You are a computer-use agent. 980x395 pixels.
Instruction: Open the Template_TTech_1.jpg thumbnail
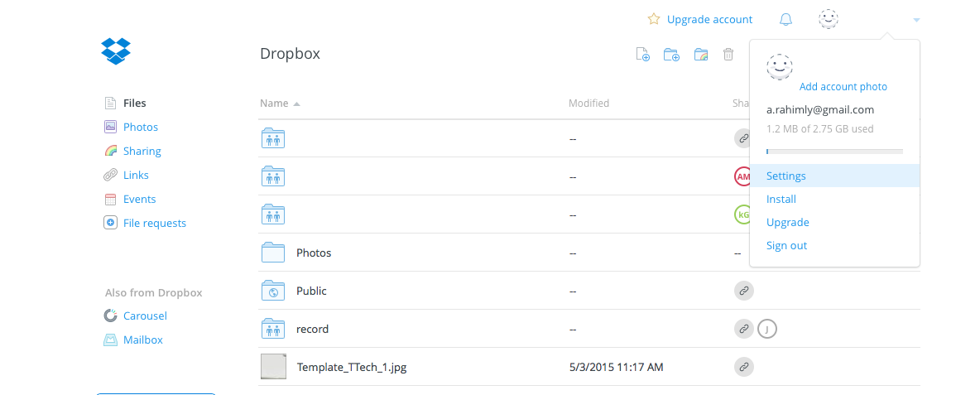pos(273,366)
